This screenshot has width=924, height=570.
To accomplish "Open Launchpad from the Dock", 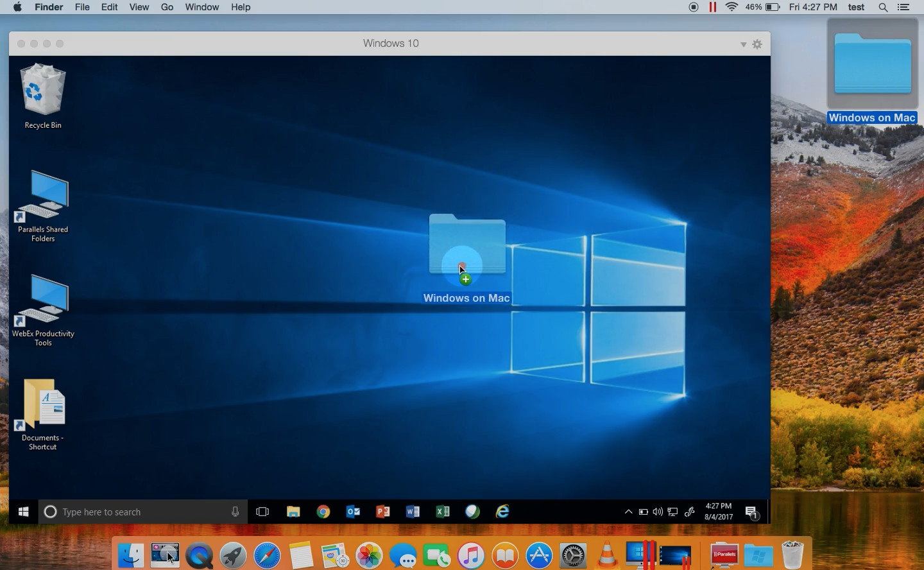I will coord(233,555).
